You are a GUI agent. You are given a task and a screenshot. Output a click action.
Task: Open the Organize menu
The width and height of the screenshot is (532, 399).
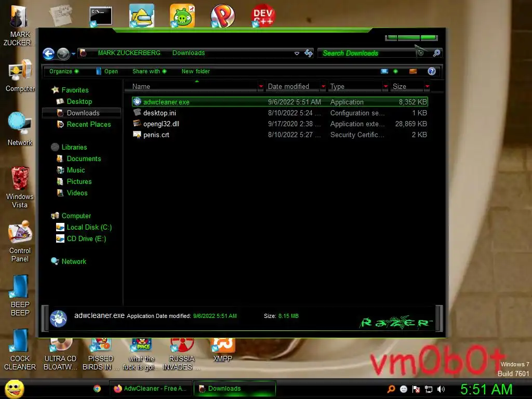[x=64, y=71]
